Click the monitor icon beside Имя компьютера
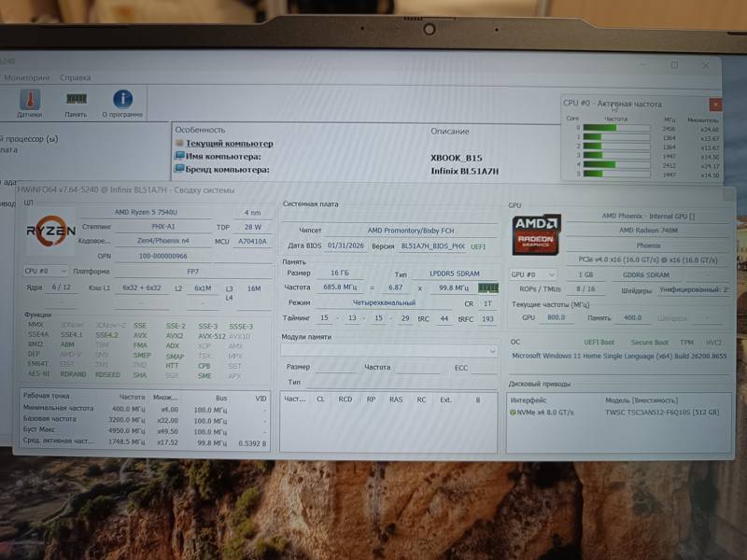This screenshot has width=747, height=560. coord(179,156)
